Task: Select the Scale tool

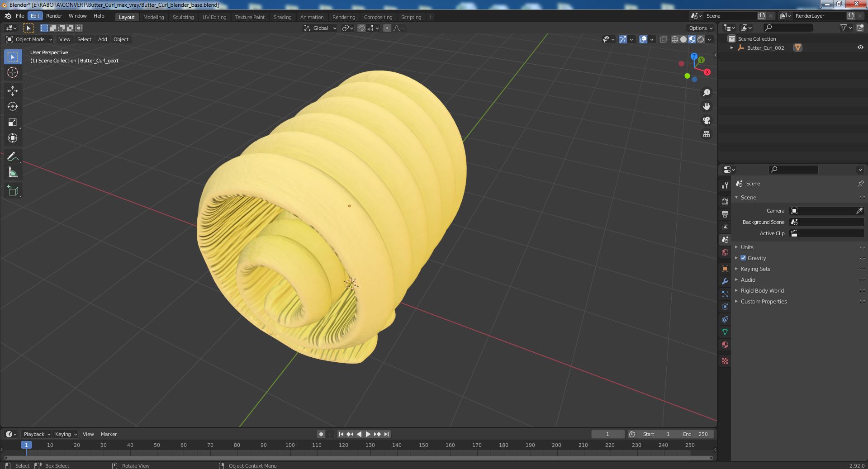Action: point(13,122)
